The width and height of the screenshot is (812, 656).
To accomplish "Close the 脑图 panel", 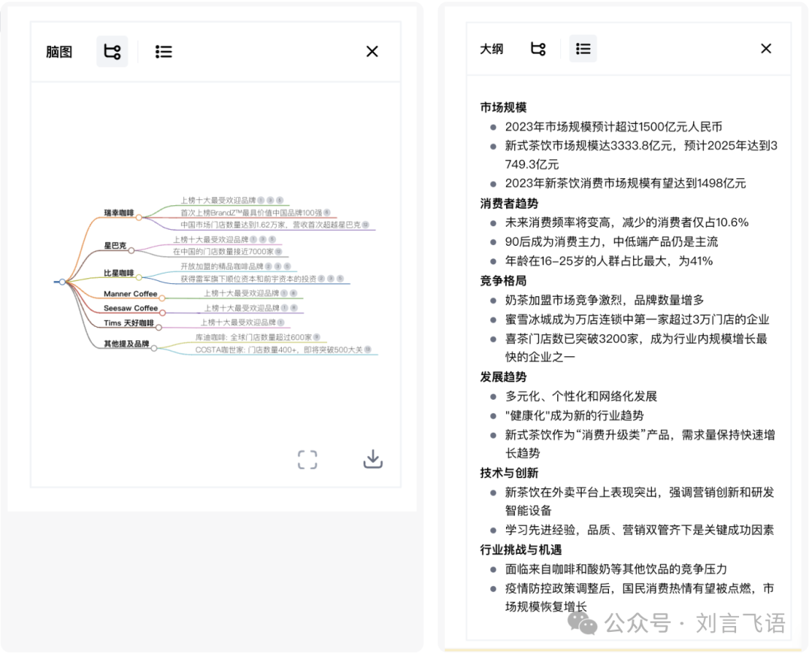I will (x=372, y=52).
